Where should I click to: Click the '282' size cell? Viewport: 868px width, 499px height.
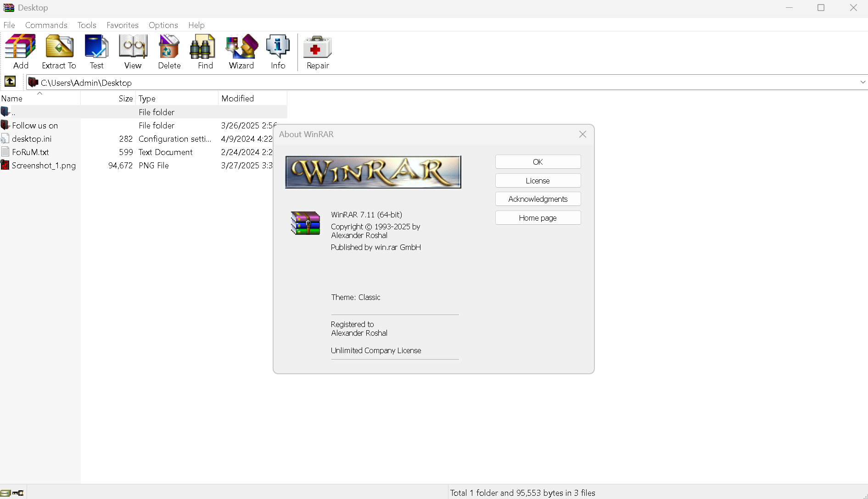tap(126, 139)
